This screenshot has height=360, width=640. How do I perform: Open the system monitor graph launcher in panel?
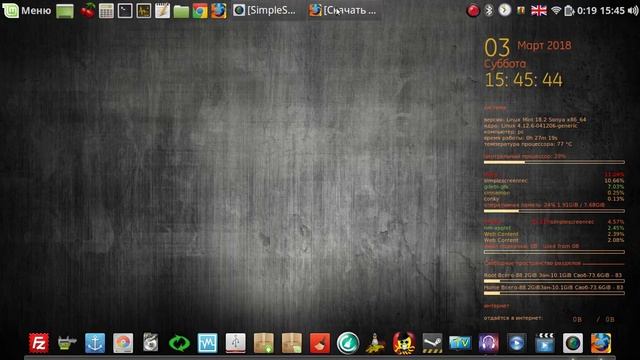tap(144, 11)
